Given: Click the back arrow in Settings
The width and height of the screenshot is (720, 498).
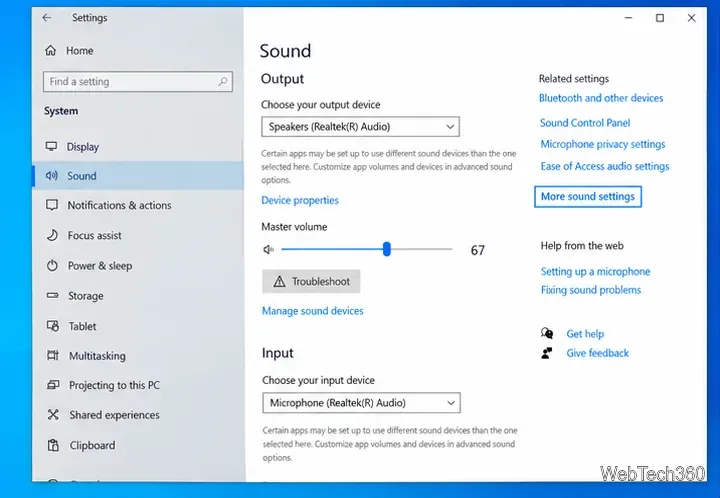Looking at the screenshot, I should 46,17.
